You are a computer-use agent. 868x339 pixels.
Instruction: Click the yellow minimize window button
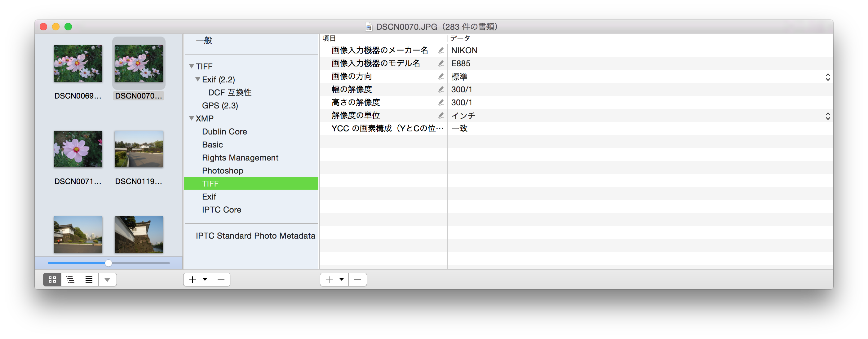tap(55, 27)
